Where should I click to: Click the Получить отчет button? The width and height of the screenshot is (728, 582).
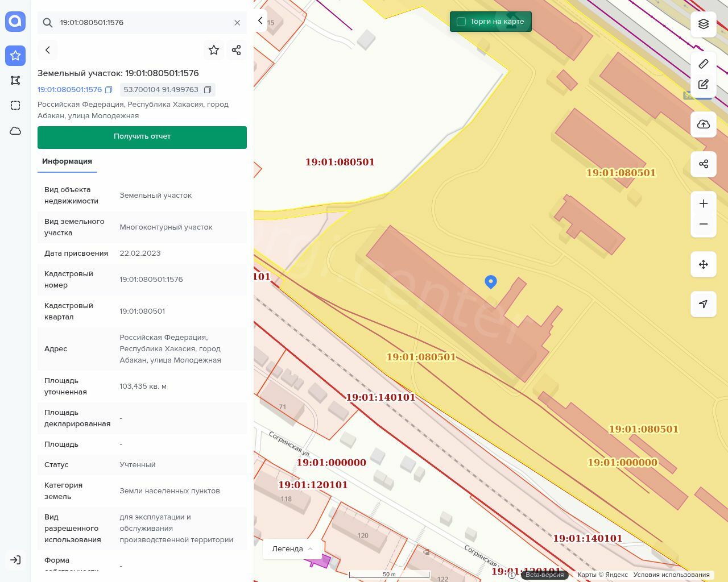142,137
